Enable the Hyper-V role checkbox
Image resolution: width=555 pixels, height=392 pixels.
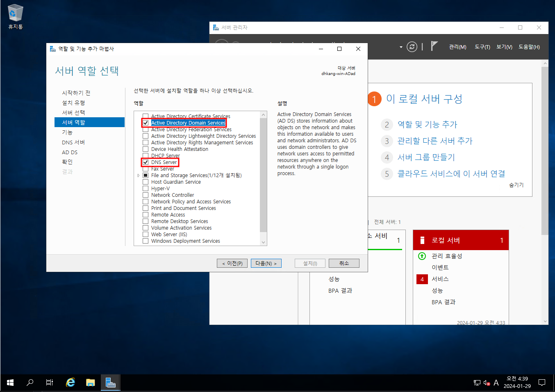(146, 188)
